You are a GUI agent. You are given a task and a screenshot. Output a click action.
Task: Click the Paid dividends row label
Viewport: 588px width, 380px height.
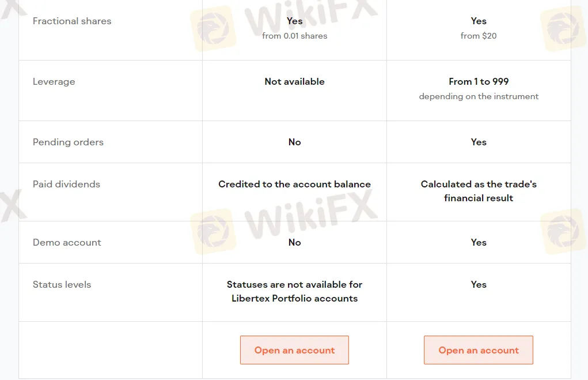click(66, 184)
